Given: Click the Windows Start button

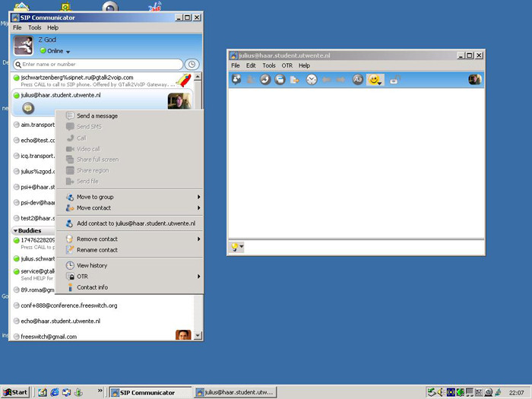Looking at the screenshot, I should click(x=15, y=392).
